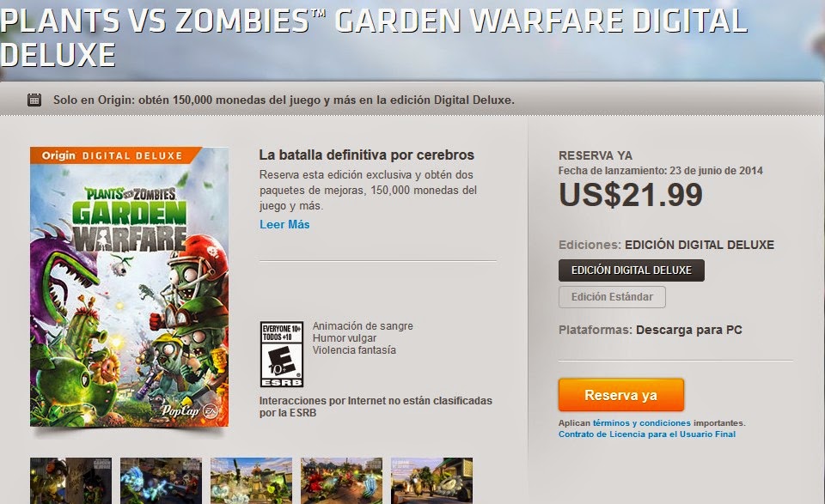The height and width of the screenshot is (504, 825).
Task: Click the calendar icon in the promo banner
Action: [34, 100]
